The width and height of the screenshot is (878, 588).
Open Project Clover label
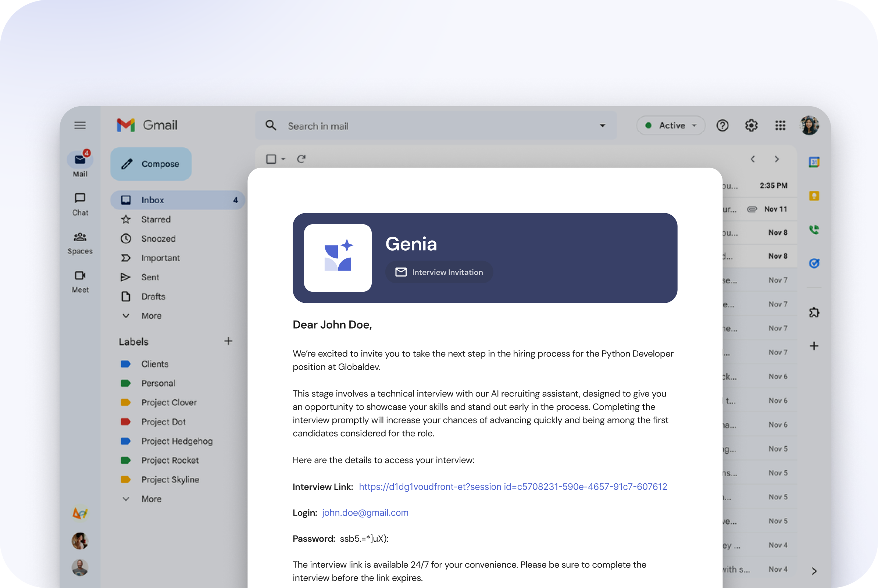tap(169, 402)
